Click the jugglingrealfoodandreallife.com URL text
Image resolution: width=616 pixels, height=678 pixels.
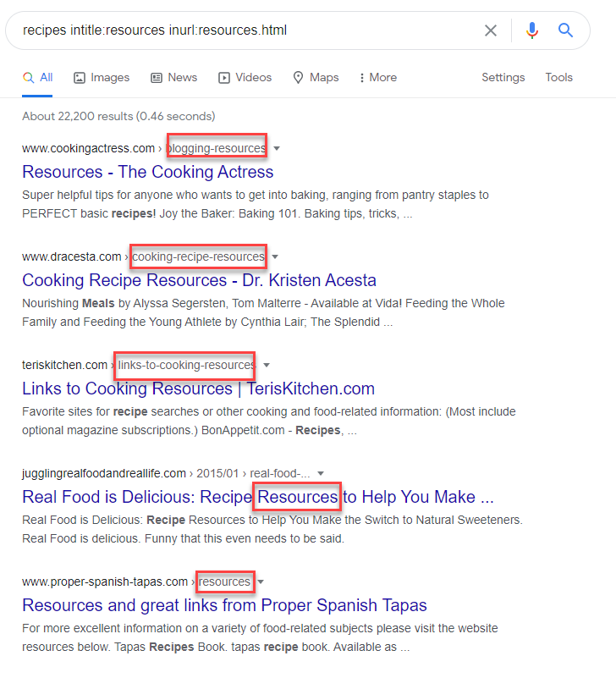pos(104,473)
